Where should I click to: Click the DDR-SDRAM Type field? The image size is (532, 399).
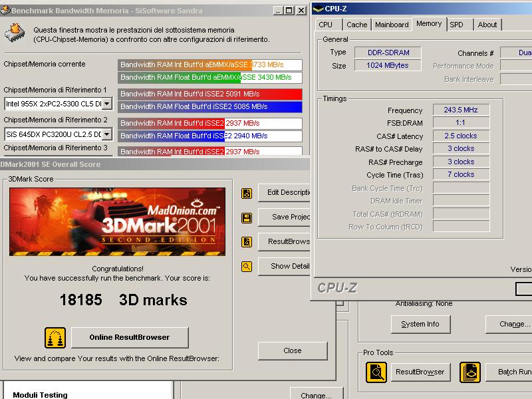pos(388,53)
